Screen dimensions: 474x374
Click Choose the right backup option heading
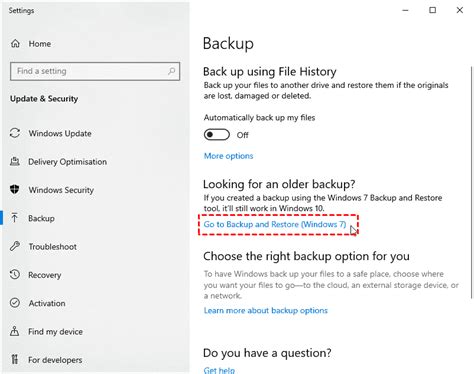[306, 256]
